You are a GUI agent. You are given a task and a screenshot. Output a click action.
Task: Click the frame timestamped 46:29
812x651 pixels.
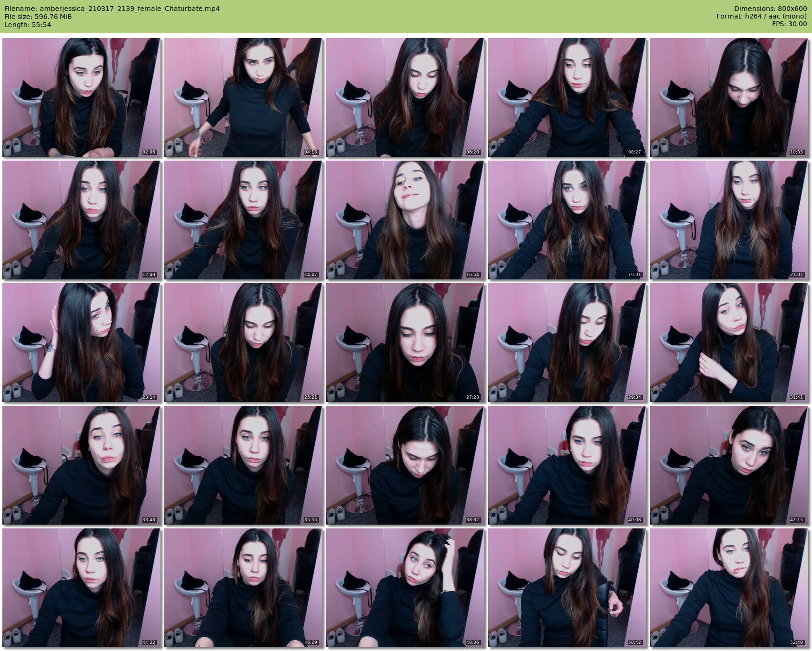pyautogui.click(x=244, y=588)
